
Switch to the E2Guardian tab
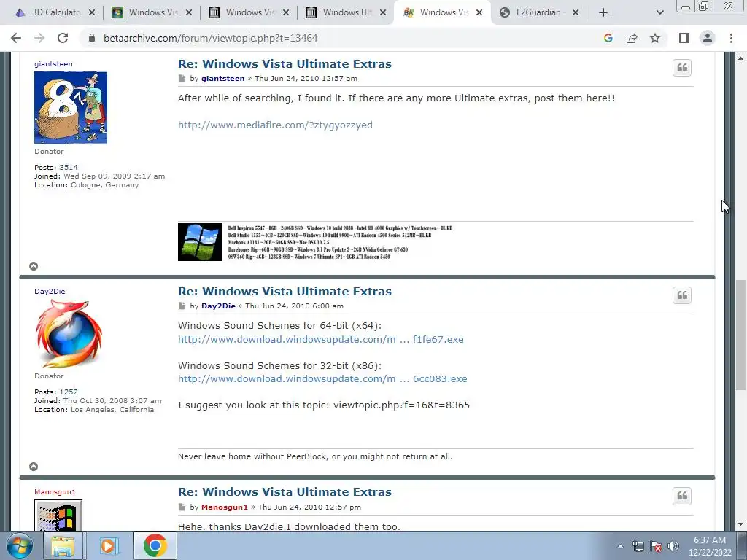pyautogui.click(x=538, y=13)
